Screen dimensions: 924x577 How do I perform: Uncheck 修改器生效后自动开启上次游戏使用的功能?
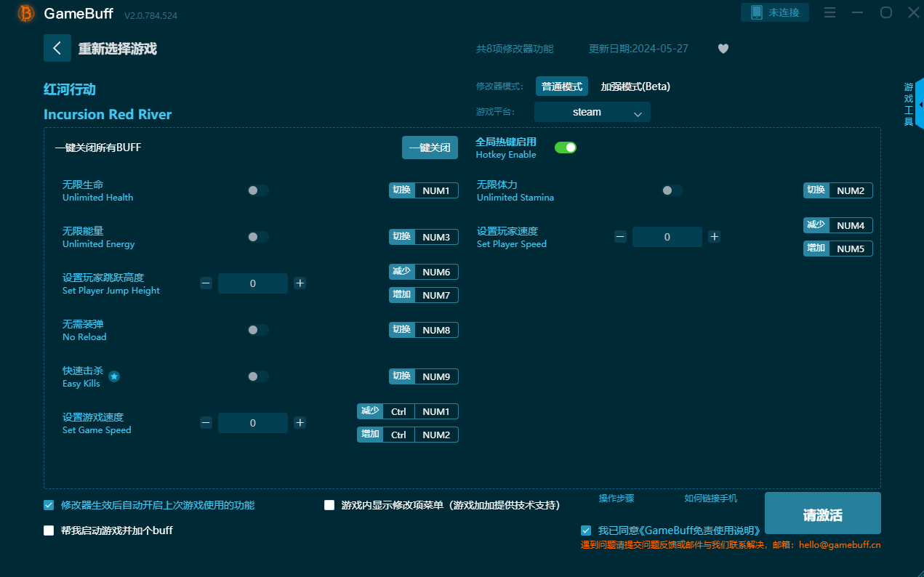click(49, 505)
